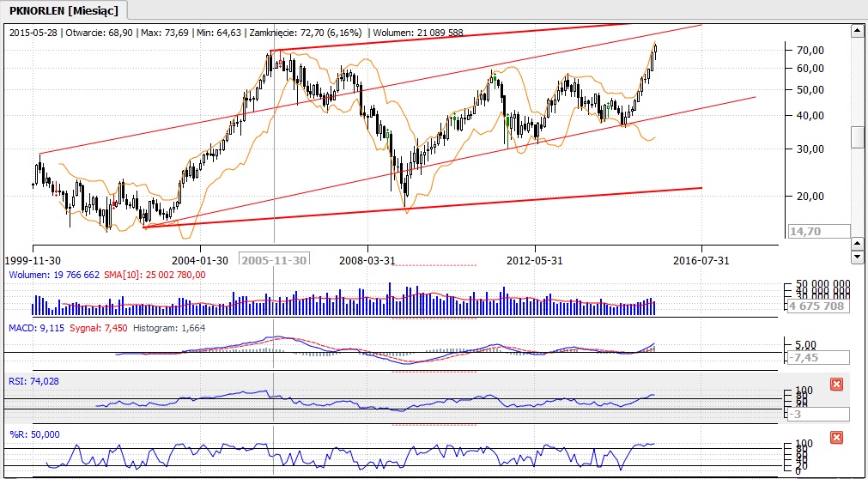Click the Histogram: 1,664 label

point(169,328)
